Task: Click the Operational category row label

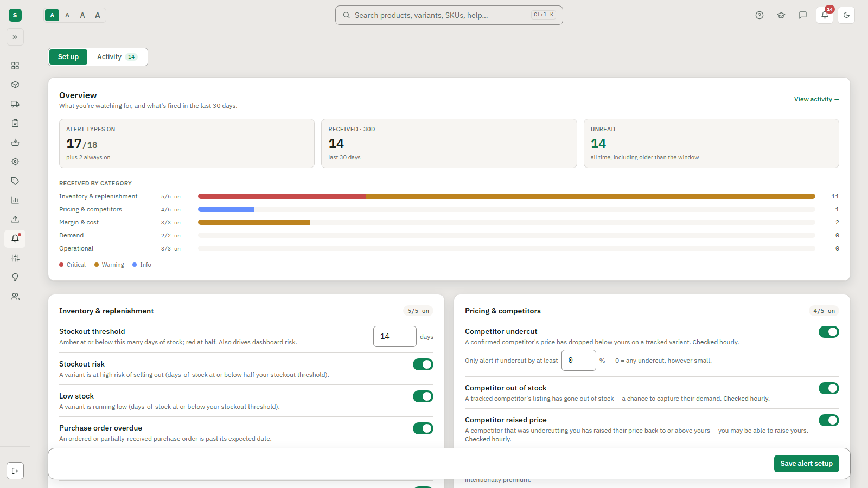Action: 76,248
